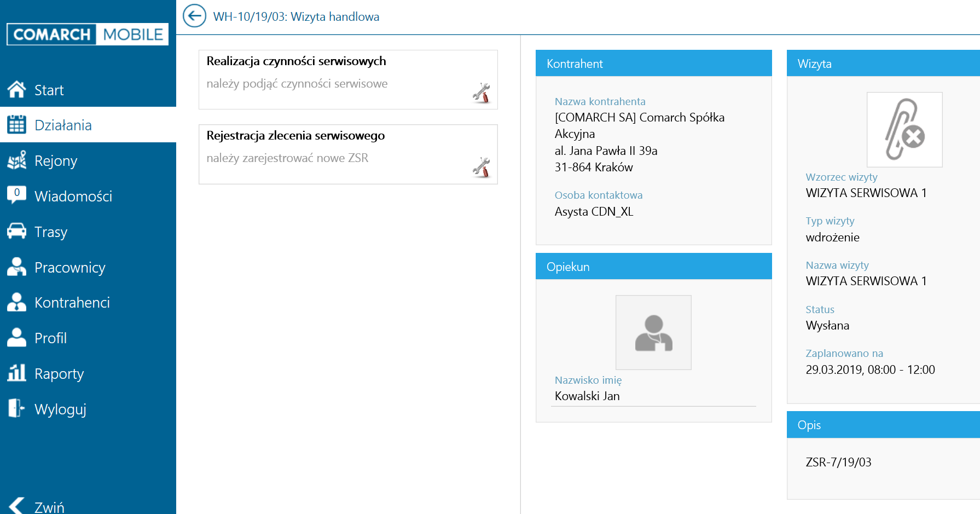Click visit type wdrożenie
Image resolution: width=980 pixels, height=514 pixels.
coord(832,237)
